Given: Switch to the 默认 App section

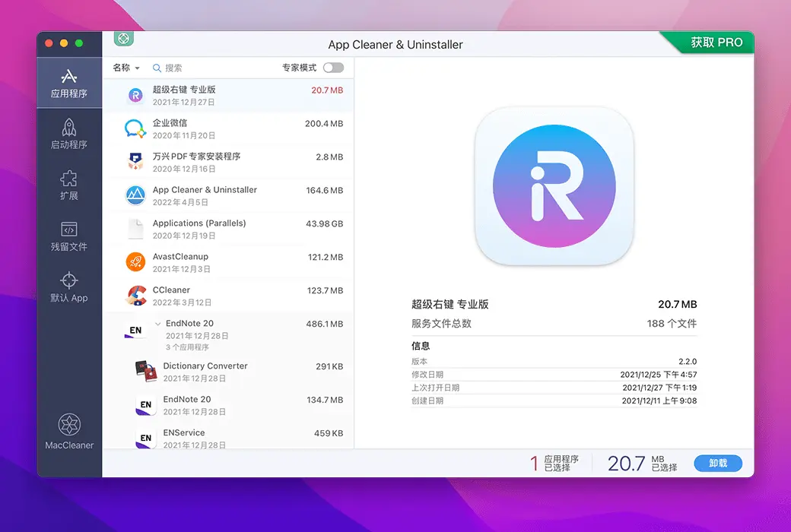Looking at the screenshot, I should pos(69,287).
